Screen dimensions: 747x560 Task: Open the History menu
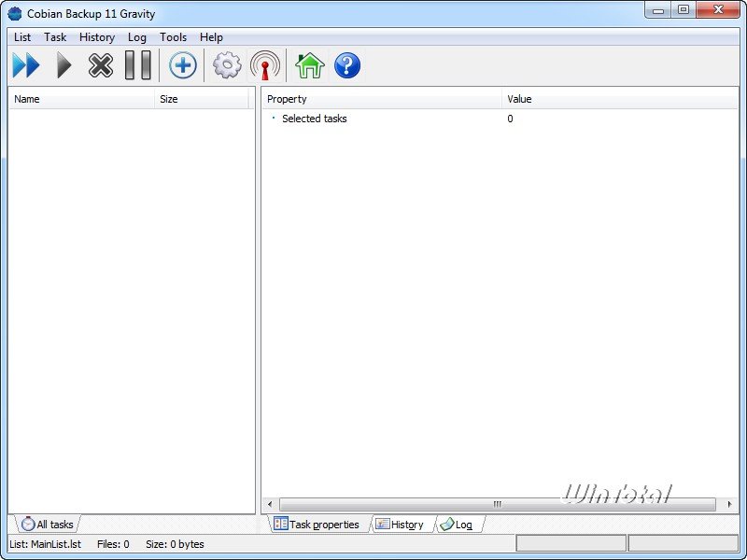[97, 37]
